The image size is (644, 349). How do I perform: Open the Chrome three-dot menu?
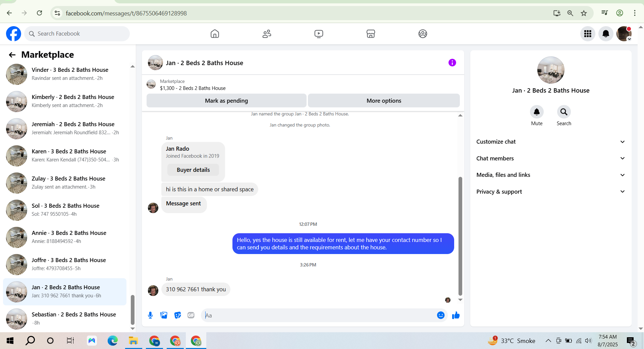[635, 13]
